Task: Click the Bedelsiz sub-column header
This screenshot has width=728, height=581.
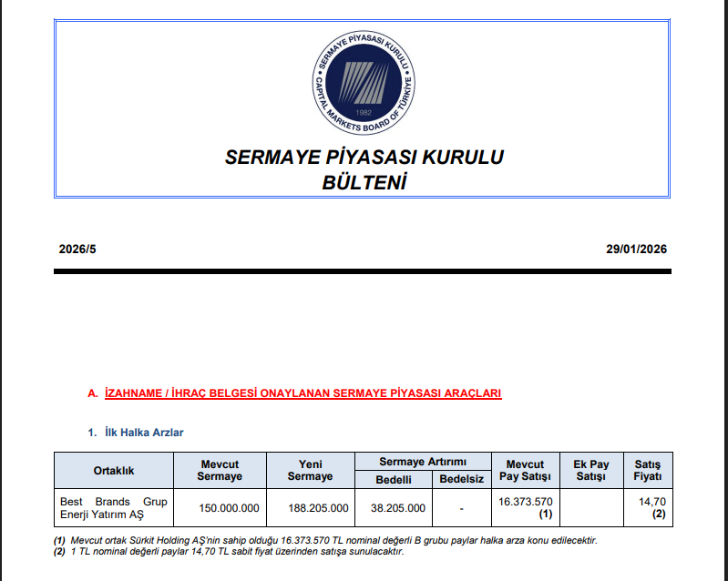Action: [x=462, y=479]
